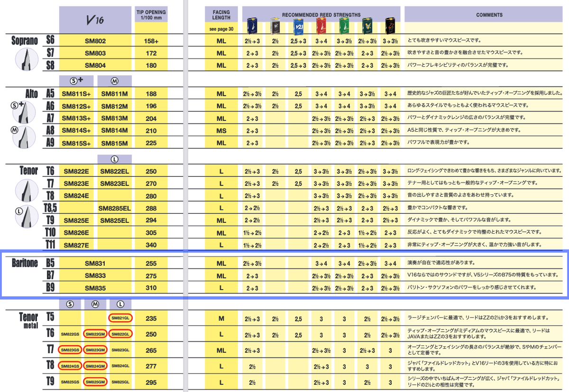The image size is (569, 392).
Task: Click the SM831 Baritone B5 model cell
Action: tap(95, 263)
